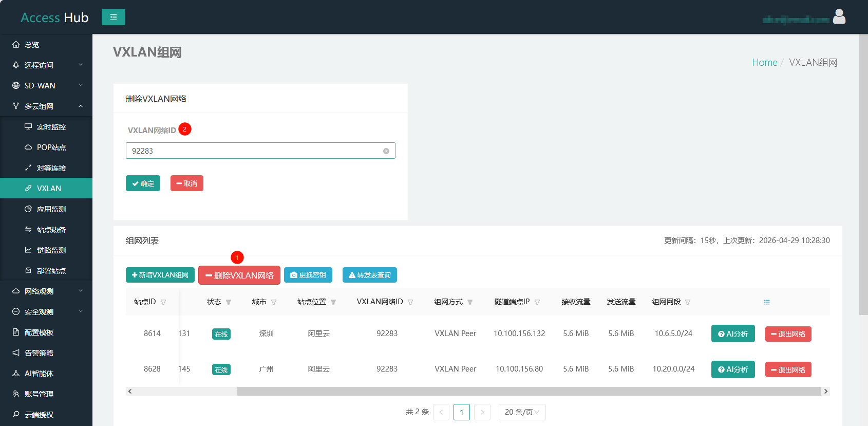Collapse the 多云组网 menu chevron

coord(81,106)
